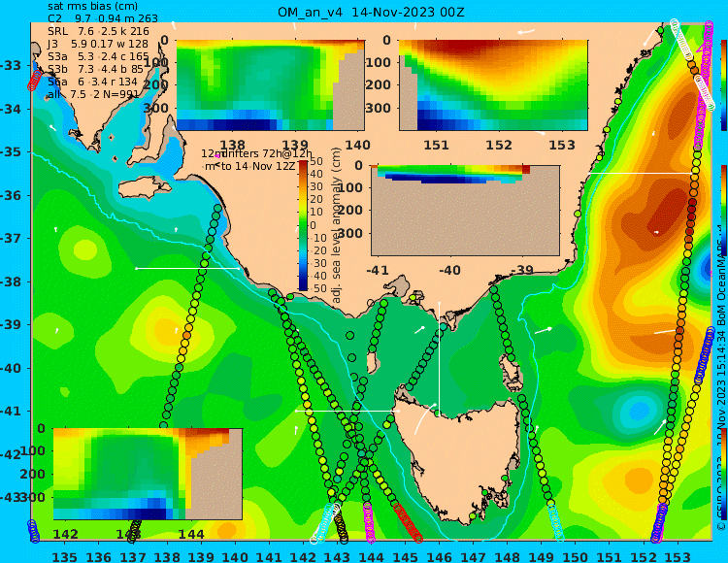Viewport: 728px width, 563px height.
Task: Click the latitude label -41 on the left axis
Action: click(12, 412)
